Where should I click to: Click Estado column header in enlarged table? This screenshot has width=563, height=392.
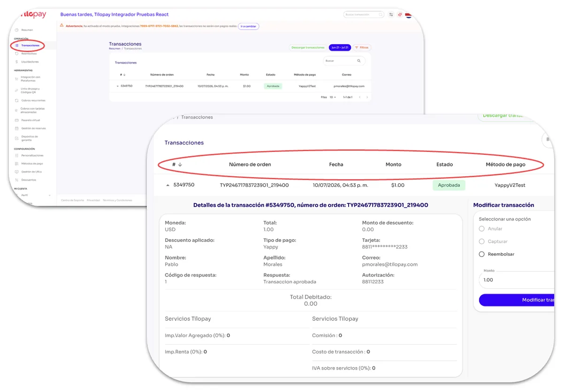tap(445, 165)
